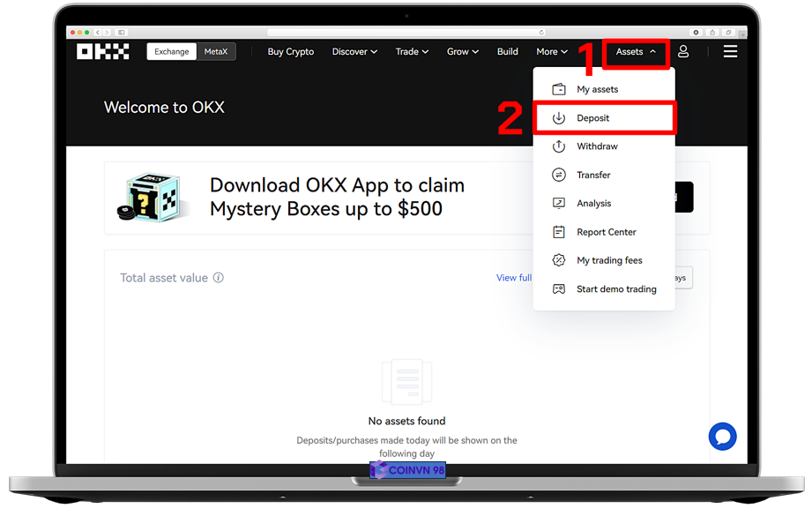Collapse the Assets dropdown
Image resolution: width=812 pixels, height=516 pixels.
pyautogui.click(x=636, y=52)
